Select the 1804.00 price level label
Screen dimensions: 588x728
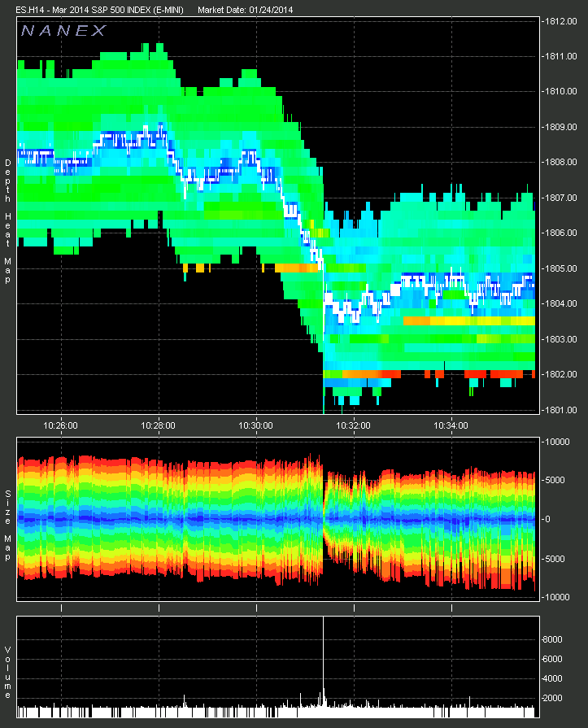pos(560,304)
